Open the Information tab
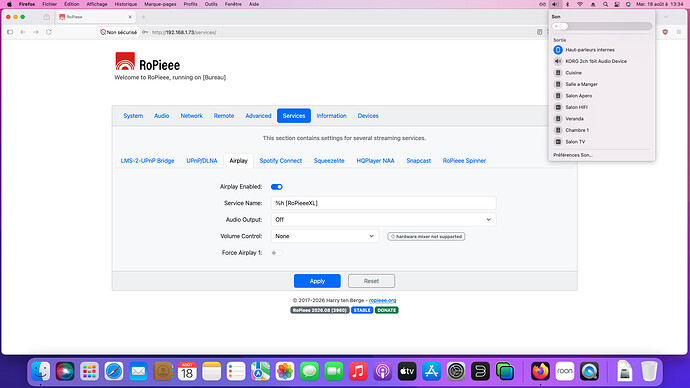This screenshot has height=388, width=690. pyautogui.click(x=331, y=116)
